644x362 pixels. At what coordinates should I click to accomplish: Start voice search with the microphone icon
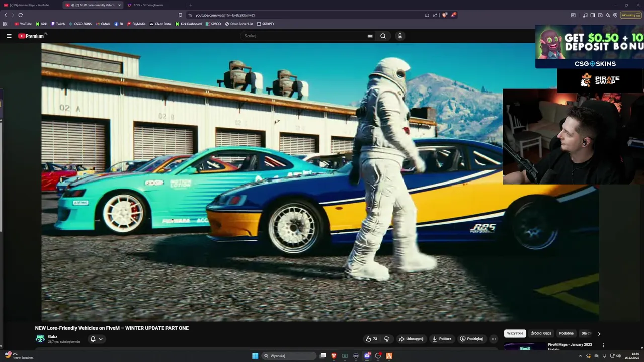tap(400, 36)
